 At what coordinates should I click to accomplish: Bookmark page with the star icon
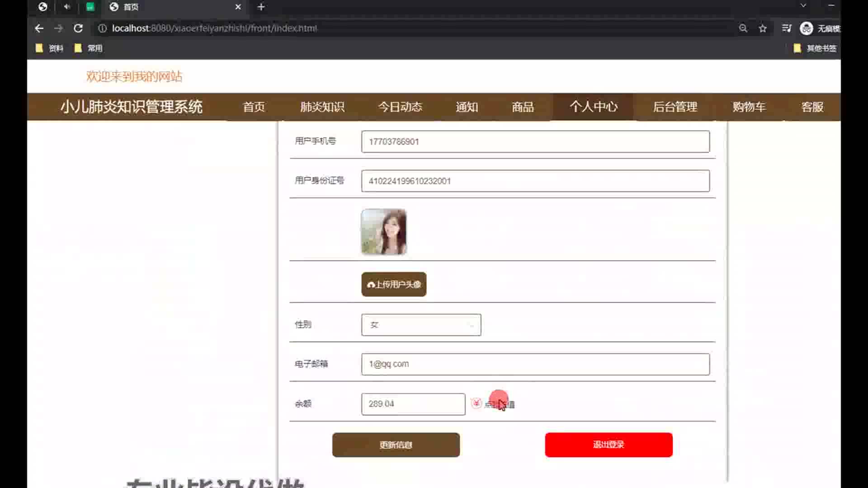[763, 28]
